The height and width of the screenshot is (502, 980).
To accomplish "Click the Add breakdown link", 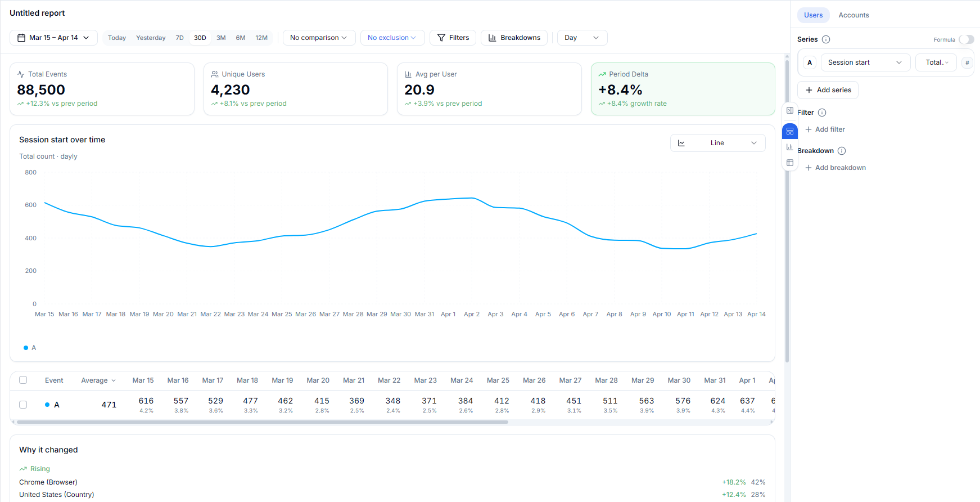I will point(835,168).
